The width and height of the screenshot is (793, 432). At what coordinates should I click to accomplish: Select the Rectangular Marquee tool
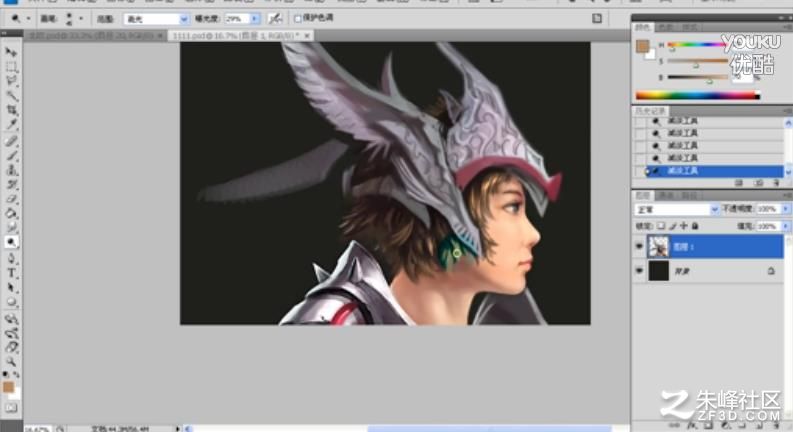11,67
